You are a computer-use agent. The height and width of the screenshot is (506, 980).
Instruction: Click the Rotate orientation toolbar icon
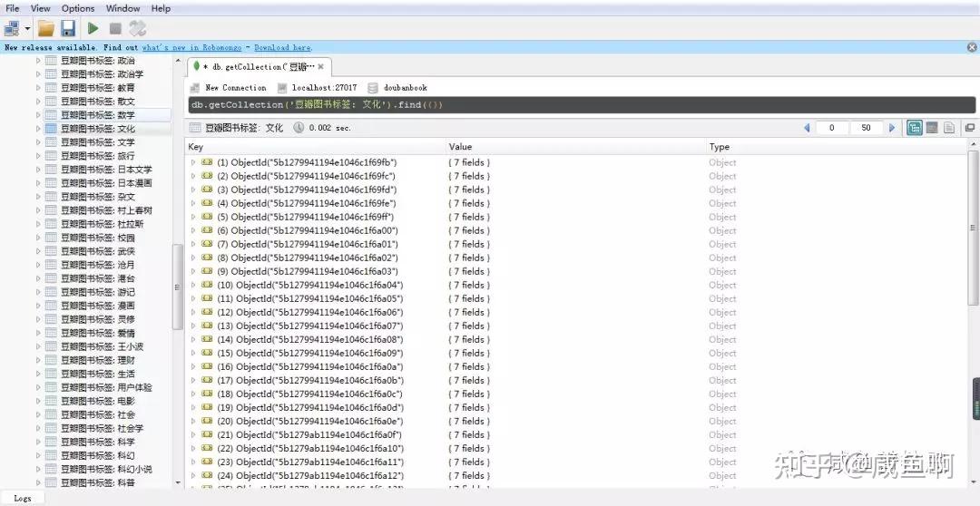pos(138,28)
